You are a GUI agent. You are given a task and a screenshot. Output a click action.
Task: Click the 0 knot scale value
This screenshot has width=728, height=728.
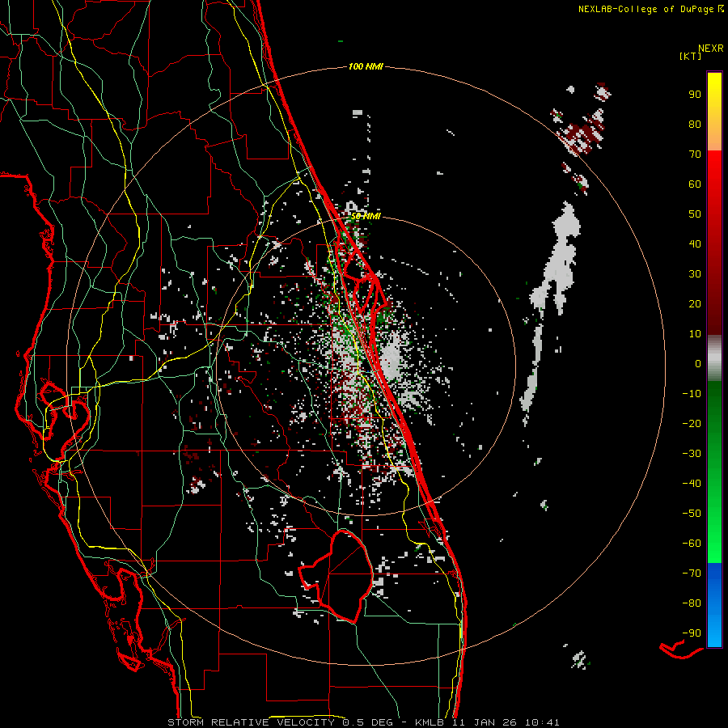pyautogui.click(x=698, y=363)
